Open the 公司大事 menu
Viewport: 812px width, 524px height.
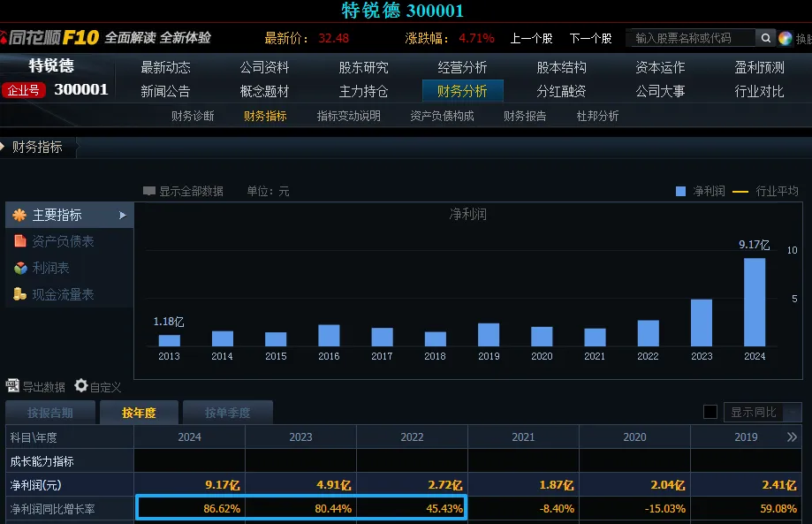pyautogui.click(x=660, y=91)
